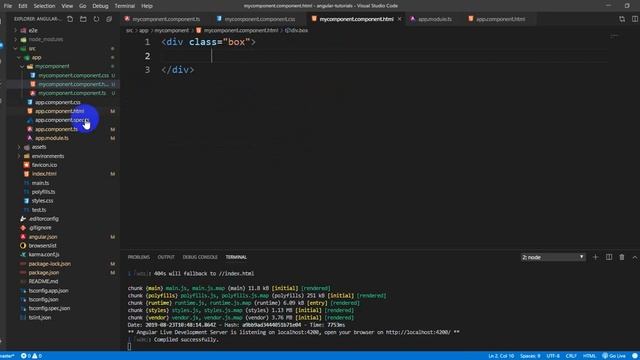Change indentation via the Spaces status entry
This screenshot has width=640, height=360.
click(x=530, y=356)
